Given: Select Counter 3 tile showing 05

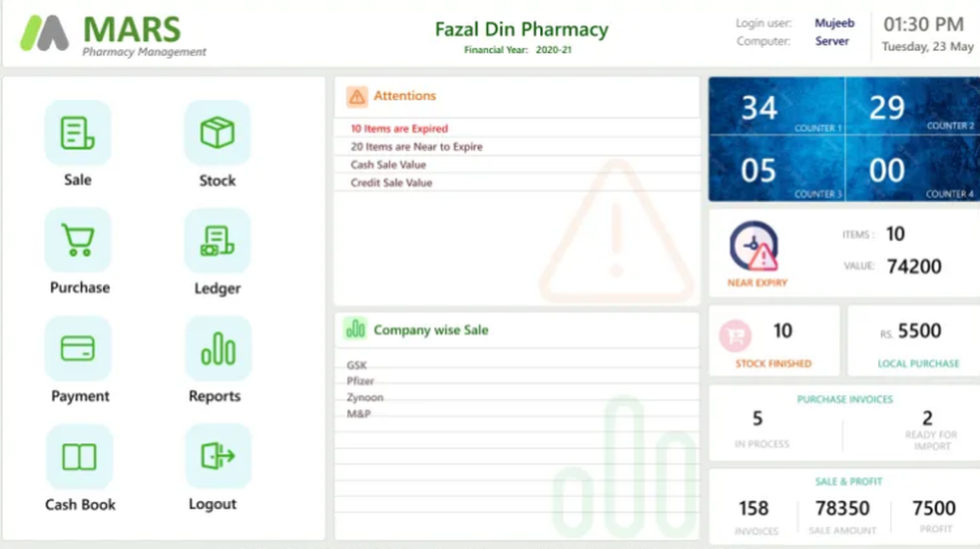Looking at the screenshot, I should tap(776, 169).
